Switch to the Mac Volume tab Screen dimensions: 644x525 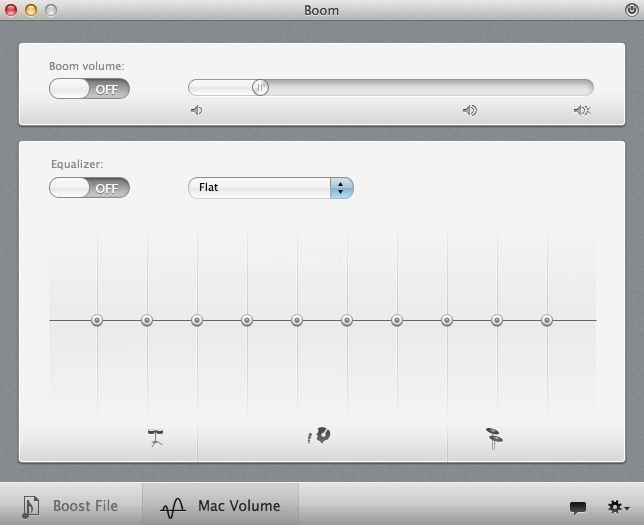point(221,505)
